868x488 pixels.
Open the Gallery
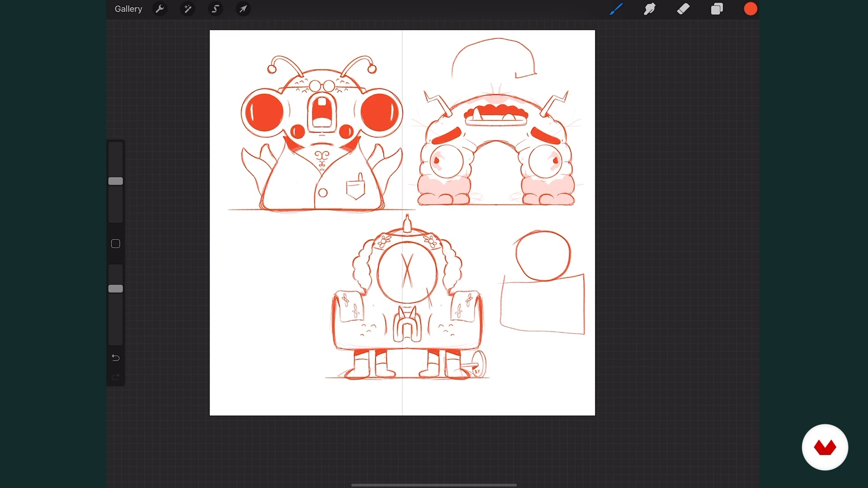pos(128,9)
